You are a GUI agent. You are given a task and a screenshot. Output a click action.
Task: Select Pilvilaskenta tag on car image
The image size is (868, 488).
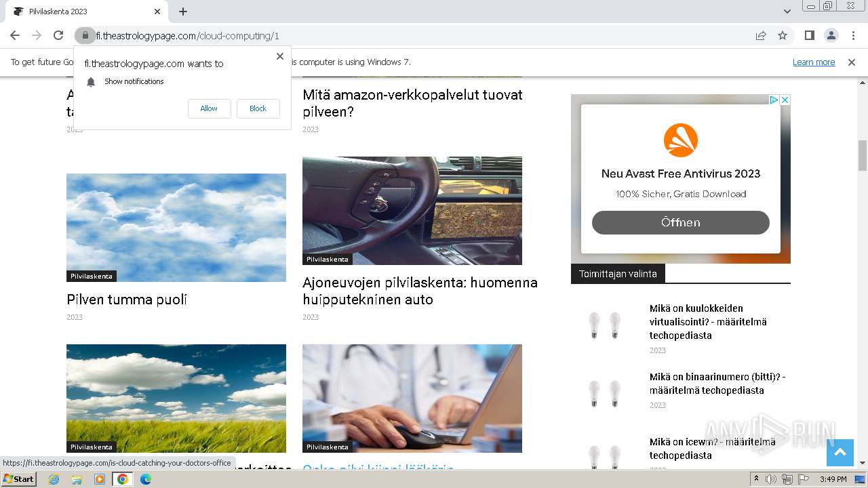(328, 260)
